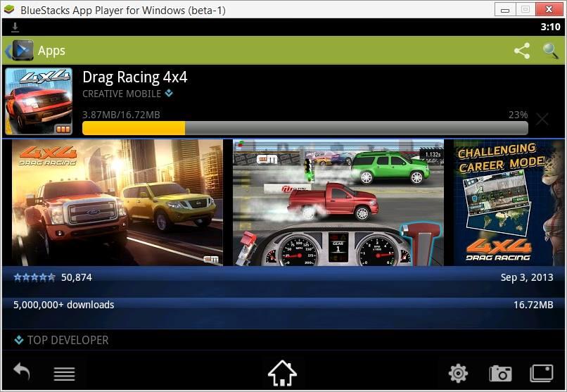Click the top developer badge beside CREATIVE MOBILE

click(x=169, y=93)
